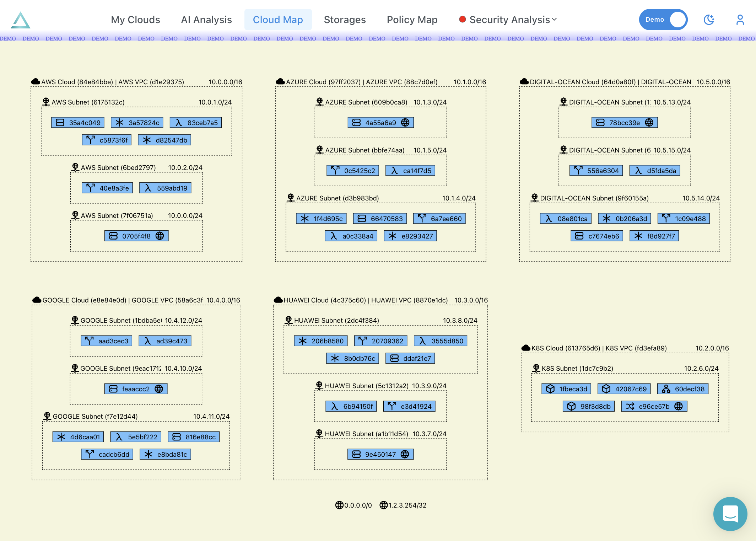Click the HUAWEI Subnet 2dc4f384 label
The width and height of the screenshot is (756, 541).
click(336, 320)
